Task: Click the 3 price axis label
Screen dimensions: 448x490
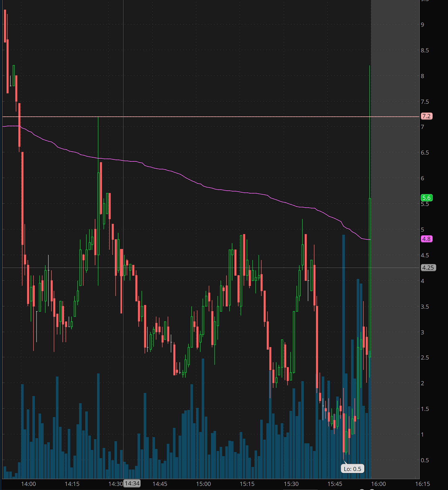Action: [422, 332]
